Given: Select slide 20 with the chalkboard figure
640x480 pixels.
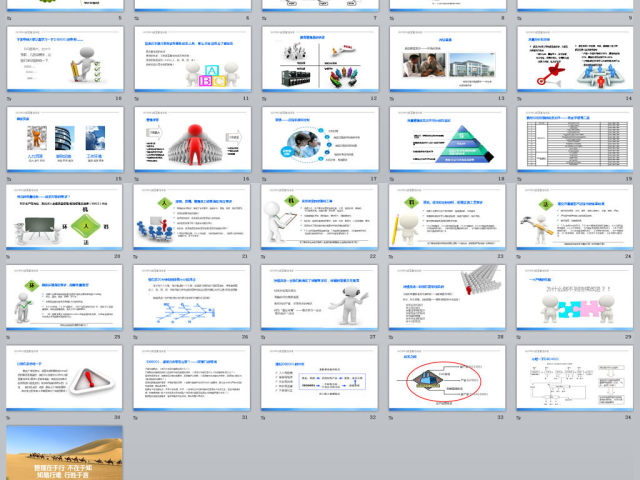Looking at the screenshot, I should pos(64,219).
